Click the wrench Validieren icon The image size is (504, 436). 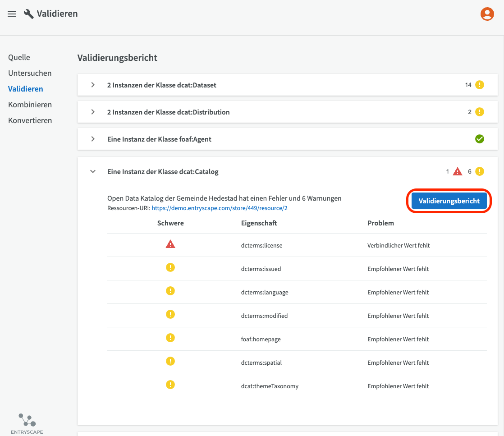(x=29, y=14)
